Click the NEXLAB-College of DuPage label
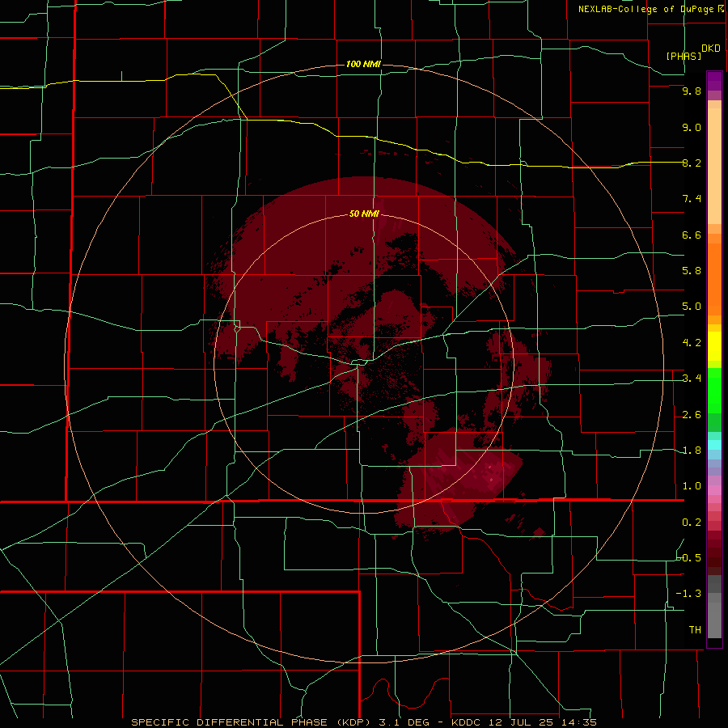 pos(645,9)
